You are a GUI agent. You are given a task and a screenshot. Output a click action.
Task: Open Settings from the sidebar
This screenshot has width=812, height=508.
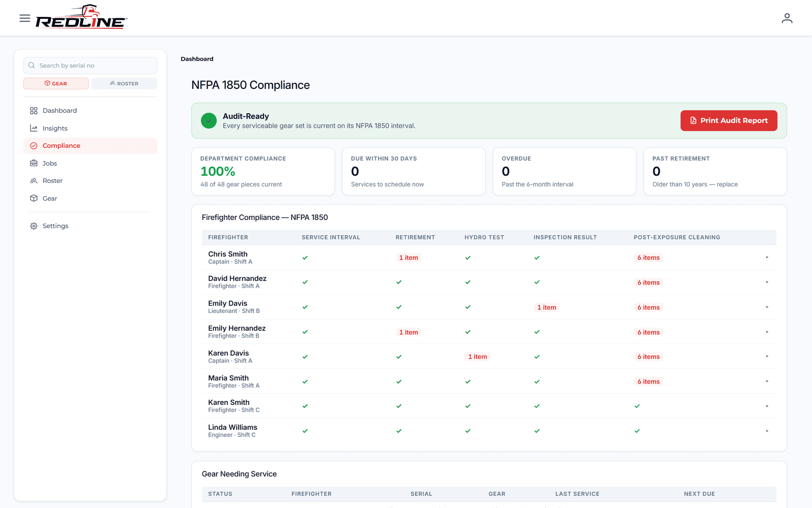(90, 226)
